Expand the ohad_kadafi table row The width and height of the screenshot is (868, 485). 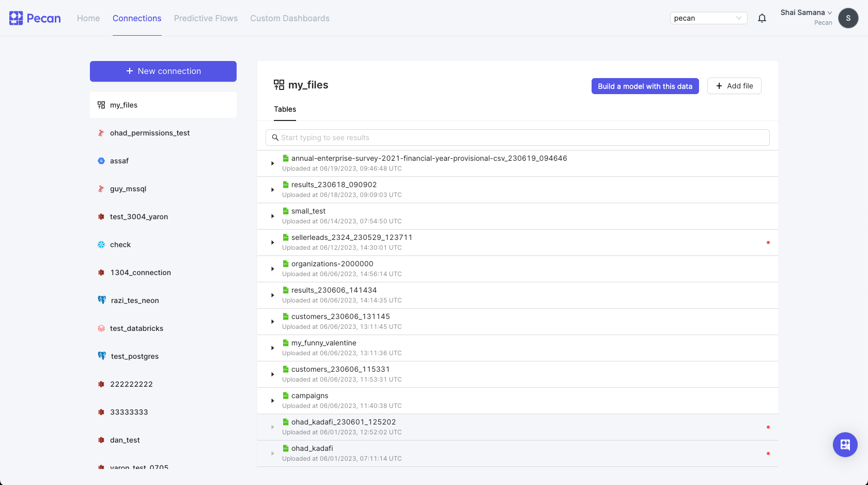(273, 453)
